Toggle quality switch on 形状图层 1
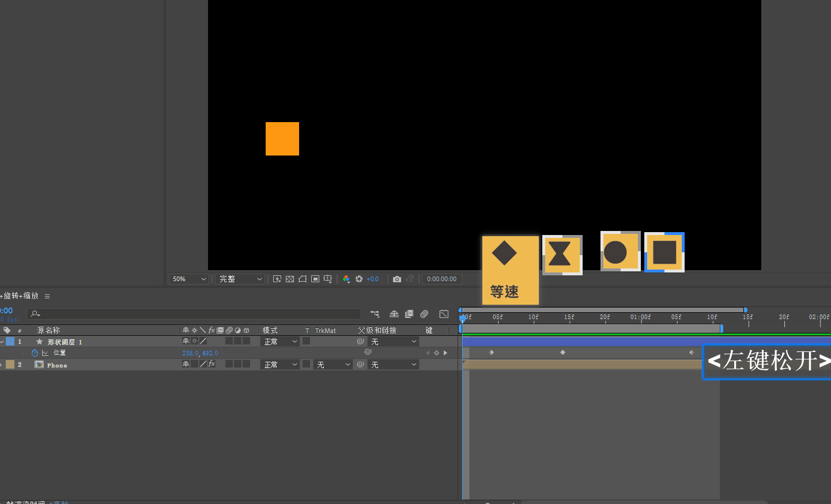This screenshot has height=504, width=831. click(x=203, y=341)
